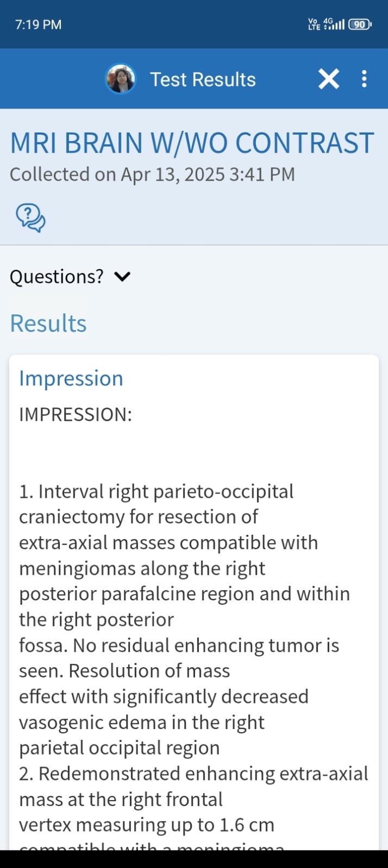388x868 pixels.
Task: Select the "MRI BRAIN W/WO CONTRAST" title
Action: [192, 143]
